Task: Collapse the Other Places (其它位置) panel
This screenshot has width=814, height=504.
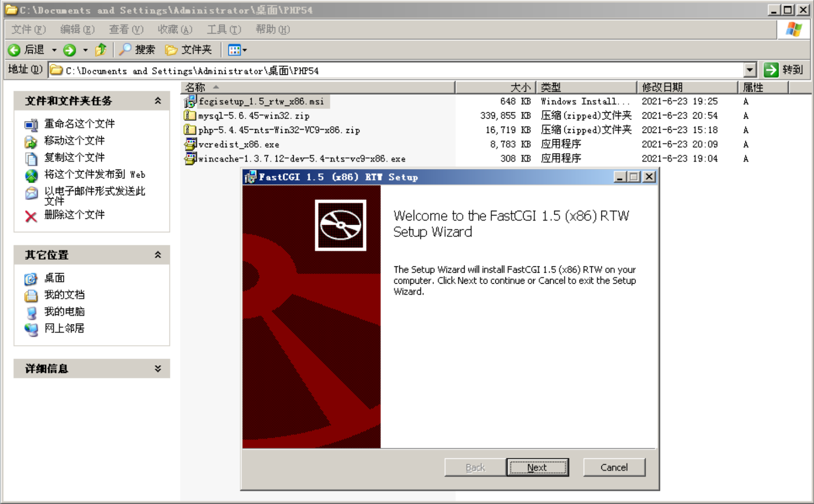Action: [x=158, y=255]
